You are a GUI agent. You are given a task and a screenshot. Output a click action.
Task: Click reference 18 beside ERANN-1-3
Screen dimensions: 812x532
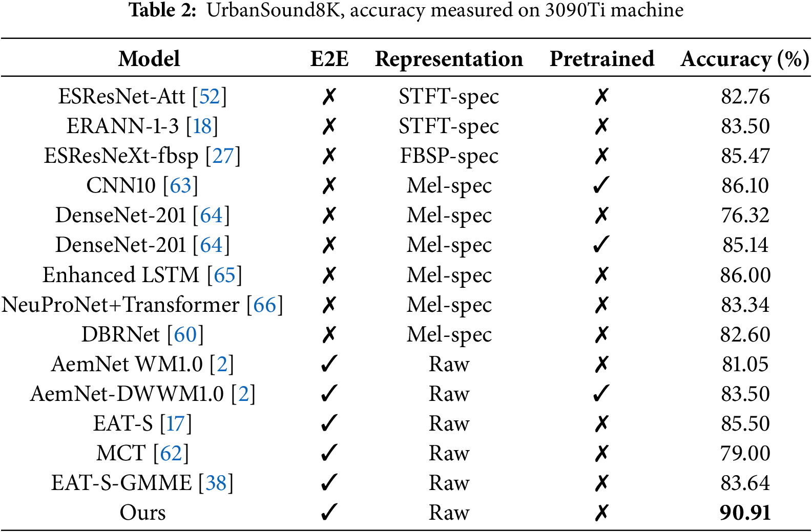(202, 126)
